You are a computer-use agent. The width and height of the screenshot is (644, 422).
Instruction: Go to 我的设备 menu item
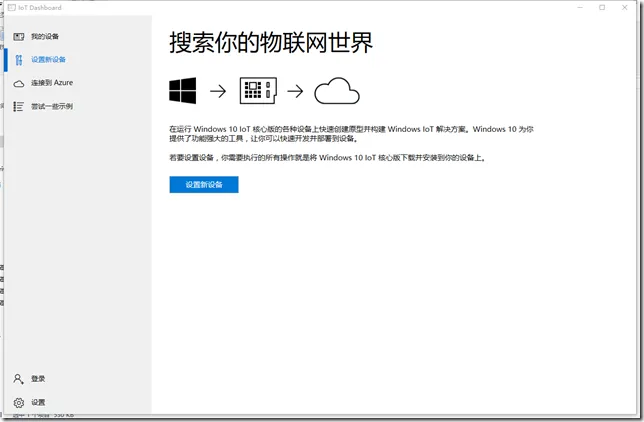point(78,37)
